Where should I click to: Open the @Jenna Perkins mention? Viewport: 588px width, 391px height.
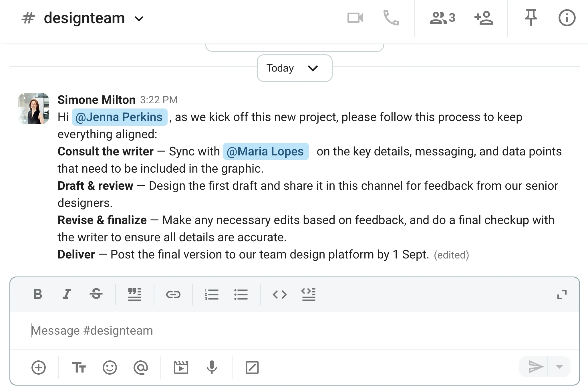120,117
